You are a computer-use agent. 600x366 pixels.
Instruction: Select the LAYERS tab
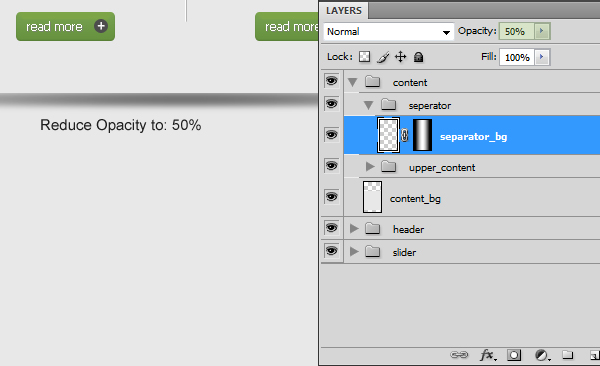344,11
